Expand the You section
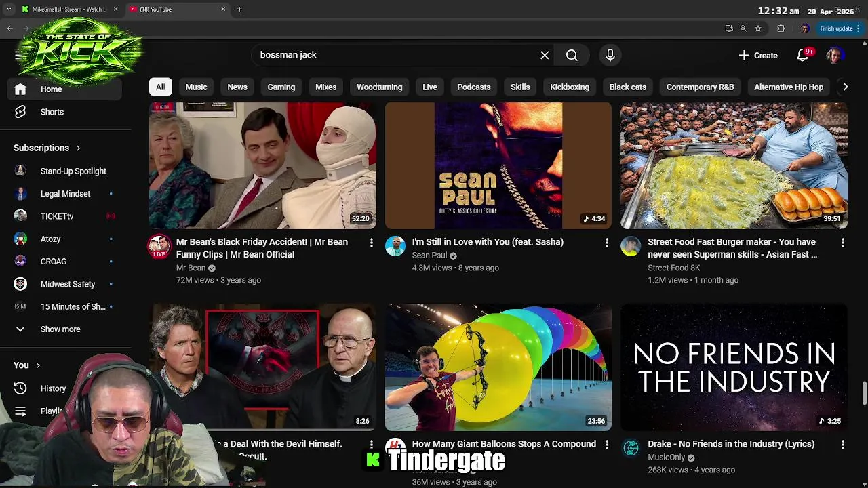The image size is (868, 488). [27, 365]
